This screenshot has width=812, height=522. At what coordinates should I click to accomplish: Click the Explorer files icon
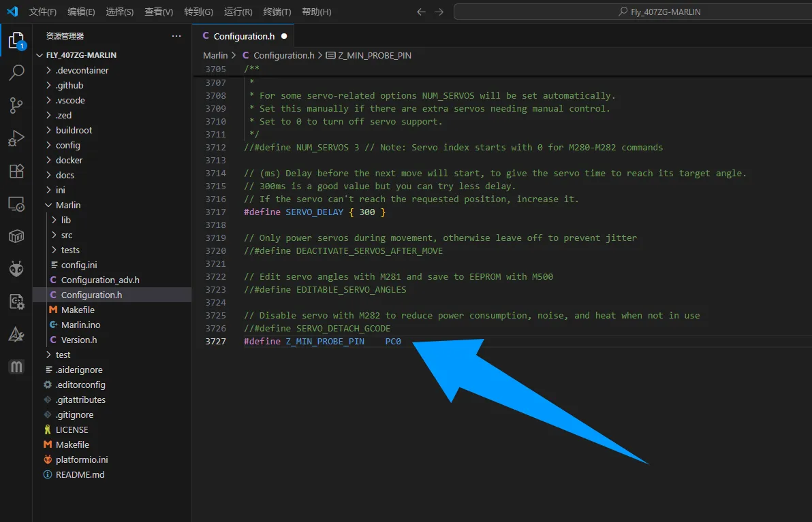click(x=16, y=41)
